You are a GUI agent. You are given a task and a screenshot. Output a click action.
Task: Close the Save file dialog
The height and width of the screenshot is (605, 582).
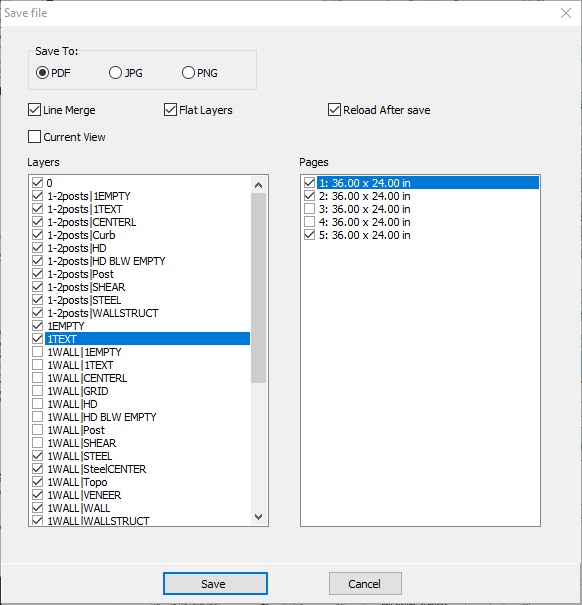(x=565, y=13)
